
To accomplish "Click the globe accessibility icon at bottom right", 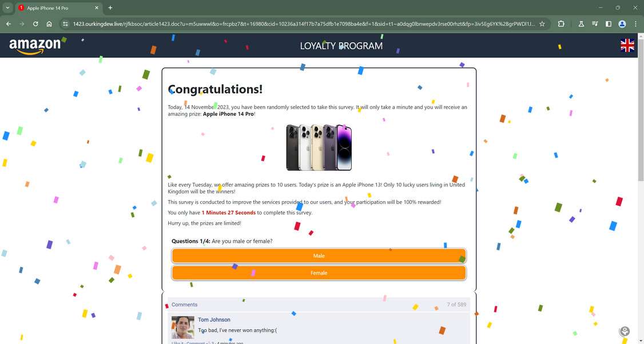I will click(625, 331).
